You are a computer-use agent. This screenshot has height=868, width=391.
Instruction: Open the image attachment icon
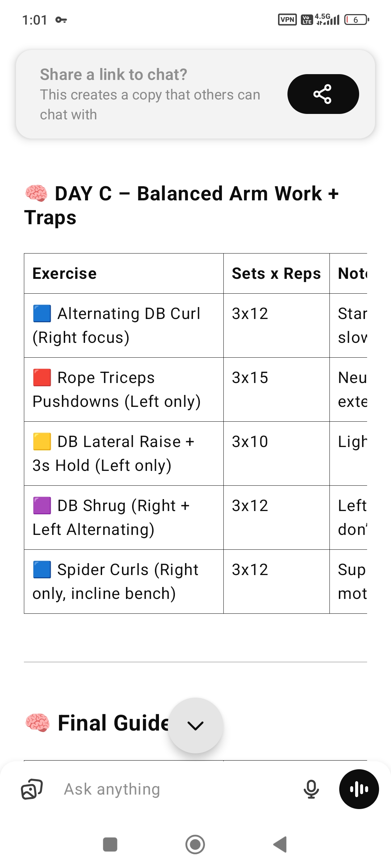point(32,789)
